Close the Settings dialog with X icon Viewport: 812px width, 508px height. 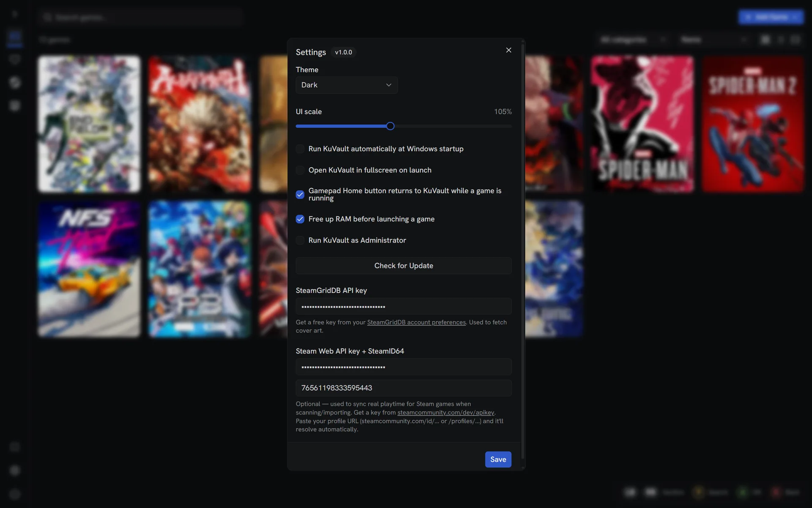508,50
